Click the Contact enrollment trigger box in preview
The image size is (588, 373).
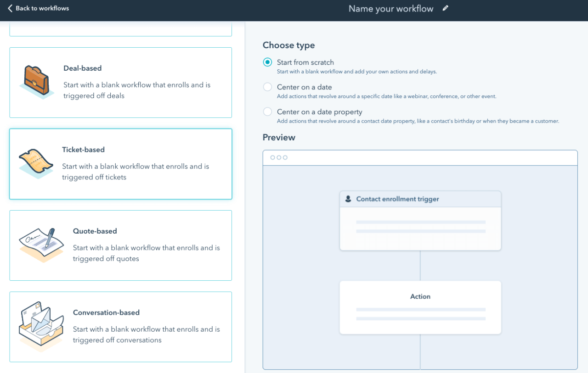pos(420,221)
